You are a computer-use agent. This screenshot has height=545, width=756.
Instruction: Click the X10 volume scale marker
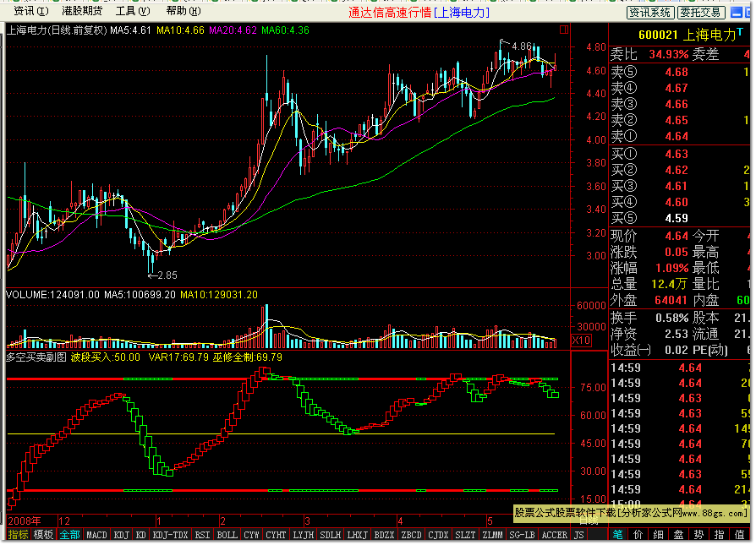click(581, 341)
